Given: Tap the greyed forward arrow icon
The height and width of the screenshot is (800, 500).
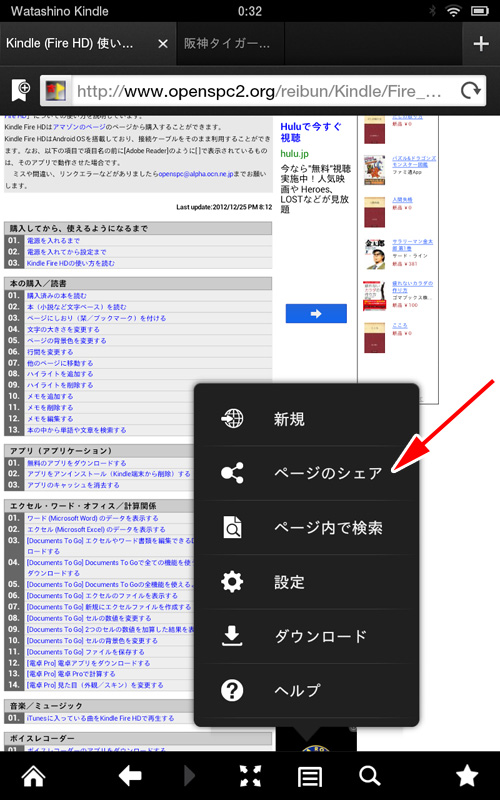Looking at the screenshot, I should 189,777.
